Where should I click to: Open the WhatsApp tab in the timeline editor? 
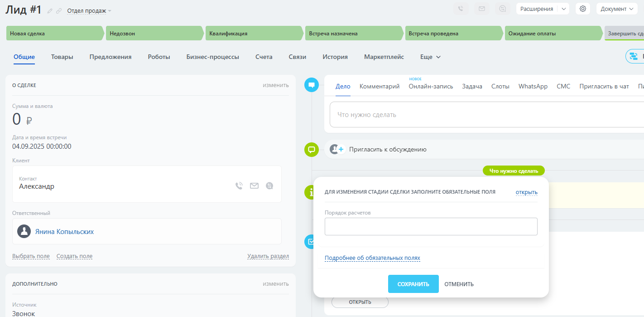coord(533,86)
